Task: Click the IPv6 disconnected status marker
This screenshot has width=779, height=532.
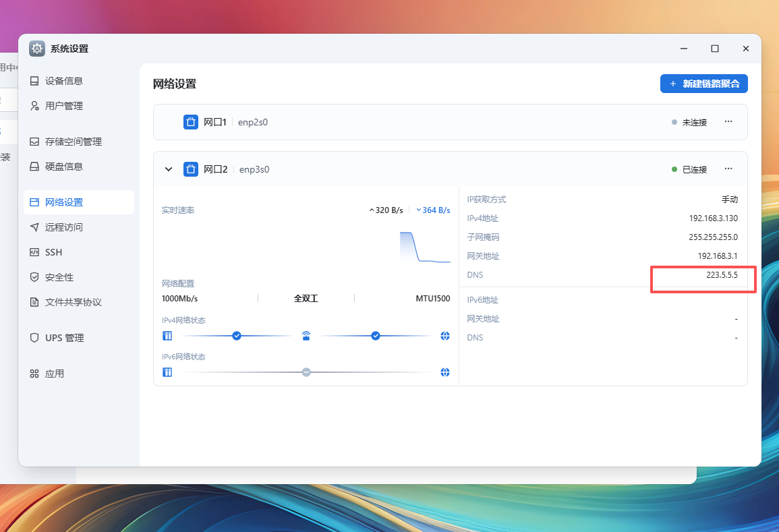Action: click(306, 372)
